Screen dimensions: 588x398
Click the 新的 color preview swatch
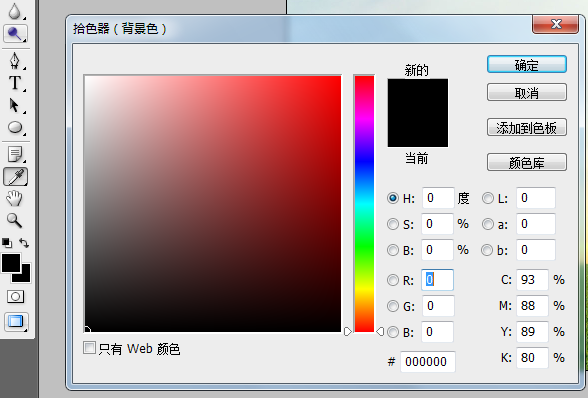418,96
